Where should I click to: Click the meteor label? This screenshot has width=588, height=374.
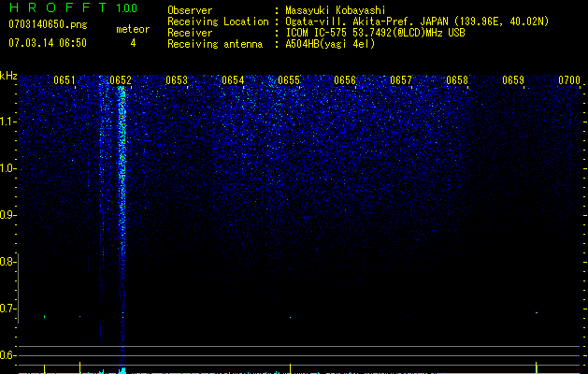click(x=133, y=29)
